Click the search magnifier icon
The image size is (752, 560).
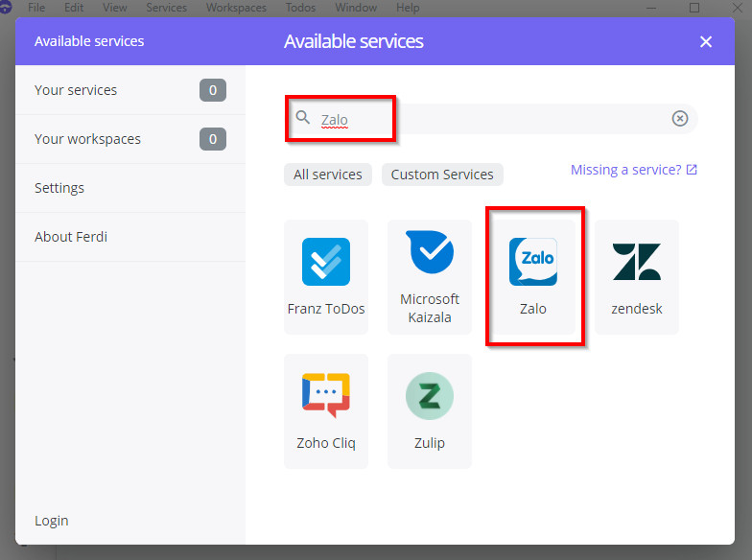303,117
